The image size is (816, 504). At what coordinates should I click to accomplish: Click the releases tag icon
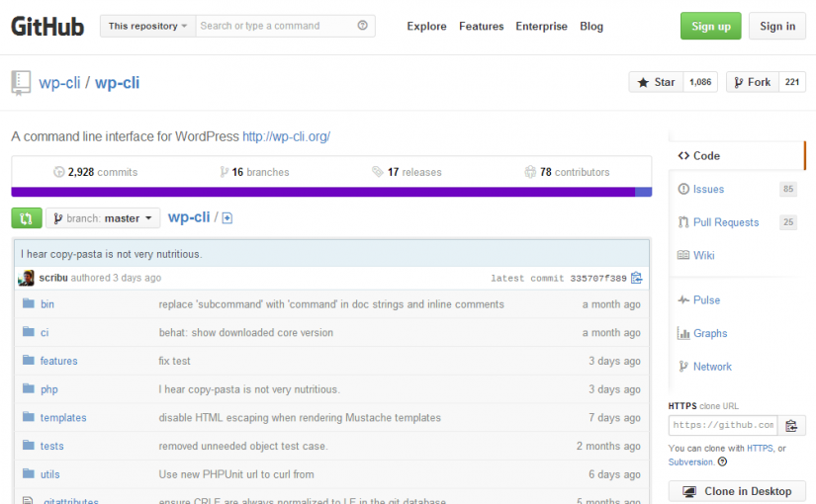(x=377, y=172)
